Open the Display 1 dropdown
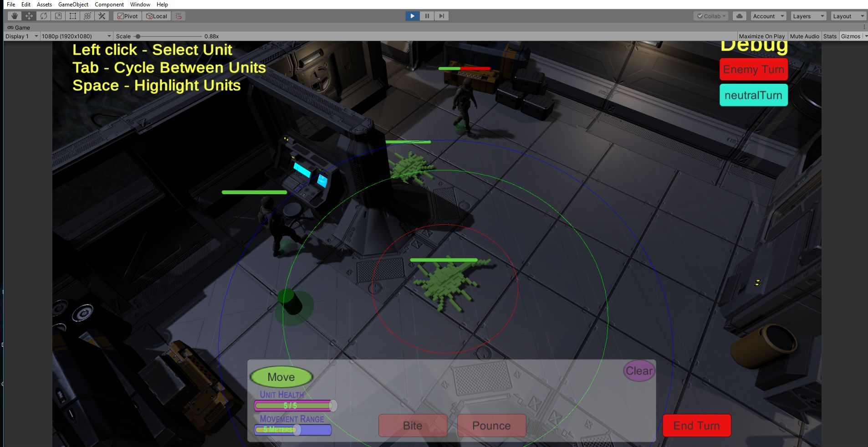 pyautogui.click(x=21, y=36)
